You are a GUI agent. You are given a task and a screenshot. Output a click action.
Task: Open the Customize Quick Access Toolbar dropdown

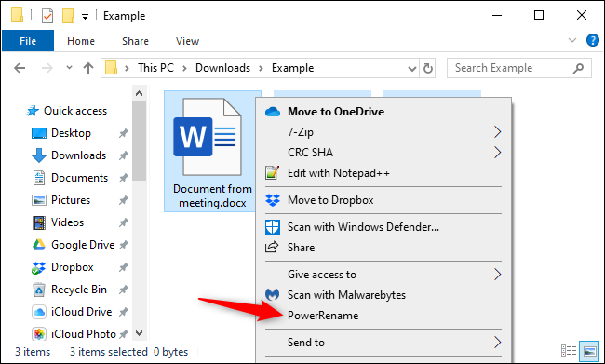[x=86, y=16]
